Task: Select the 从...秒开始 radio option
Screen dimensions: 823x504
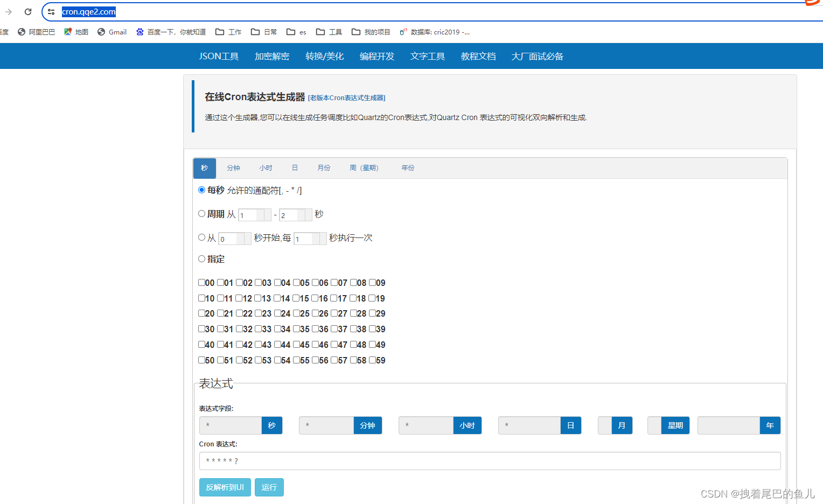Action: (x=201, y=237)
